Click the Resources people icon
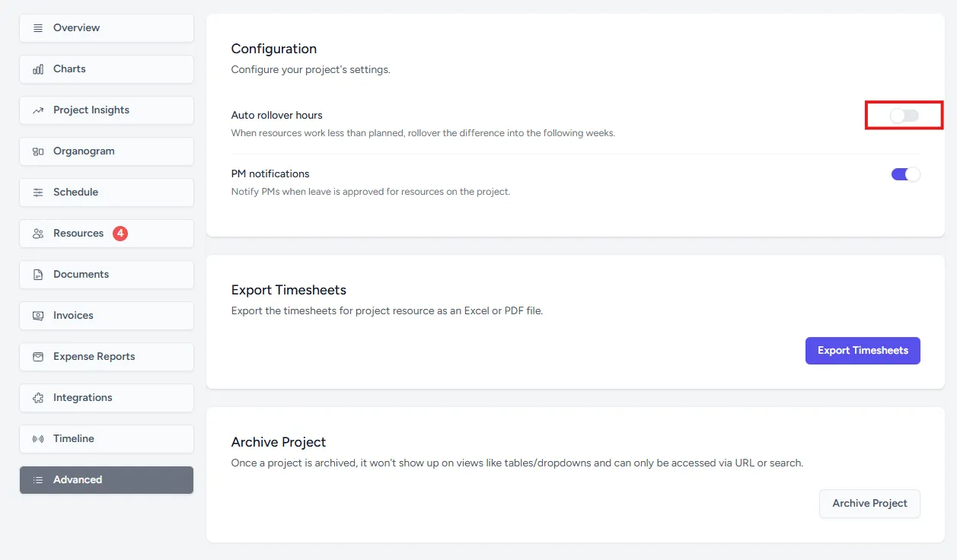Viewport: 957px width, 560px height. 38,234
